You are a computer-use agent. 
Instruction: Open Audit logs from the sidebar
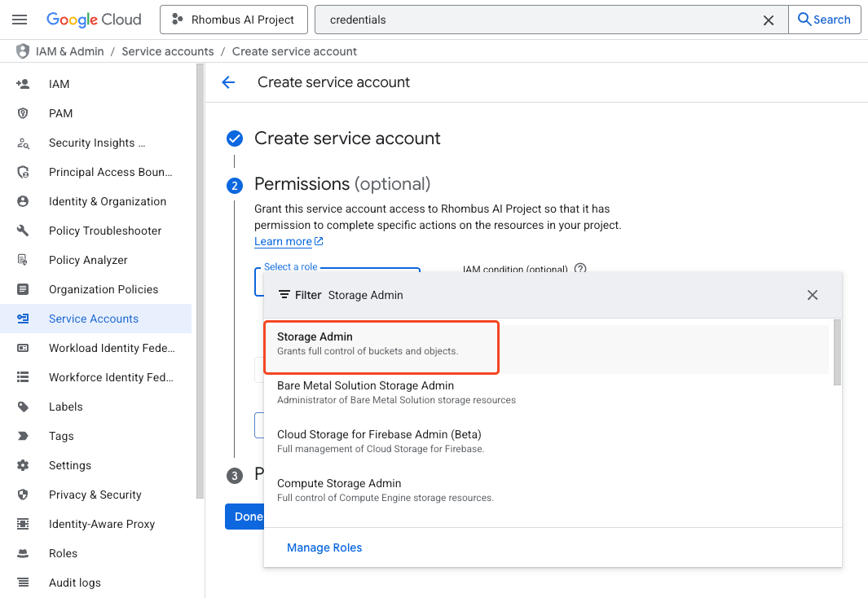click(77, 583)
